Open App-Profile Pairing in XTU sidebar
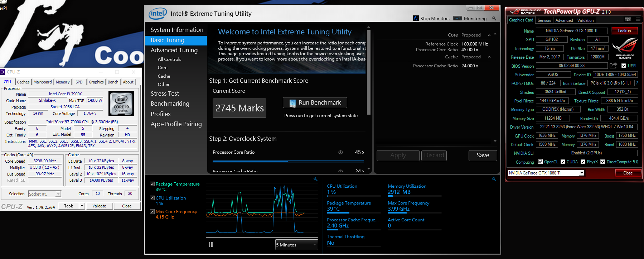644x259 pixels. pyautogui.click(x=176, y=124)
